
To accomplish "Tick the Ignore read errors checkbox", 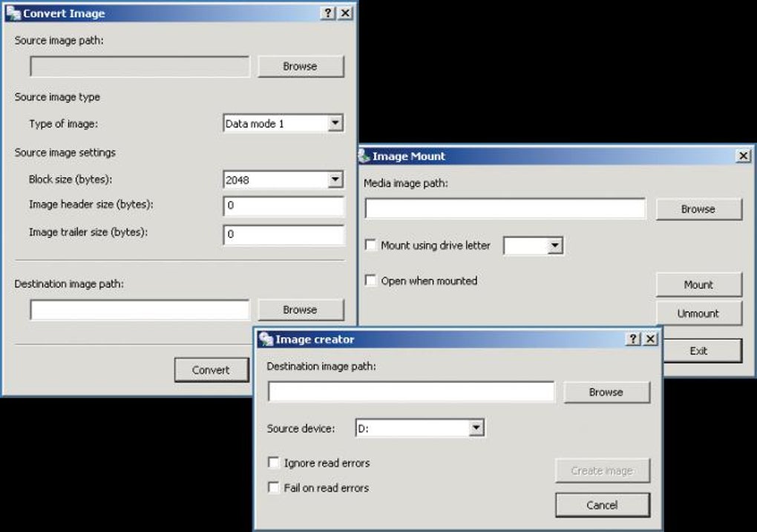I will (x=274, y=462).
